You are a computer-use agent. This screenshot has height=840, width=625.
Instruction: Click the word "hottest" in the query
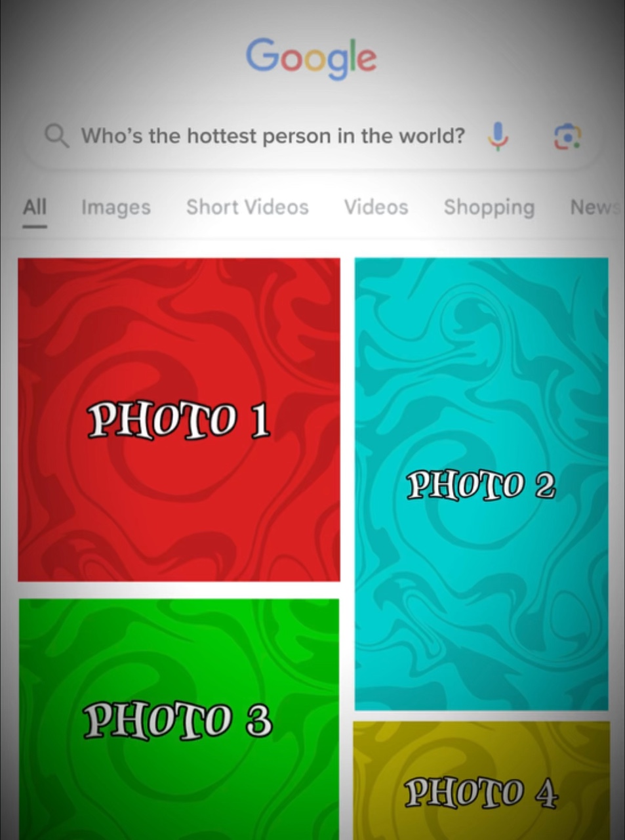[222, 136]
